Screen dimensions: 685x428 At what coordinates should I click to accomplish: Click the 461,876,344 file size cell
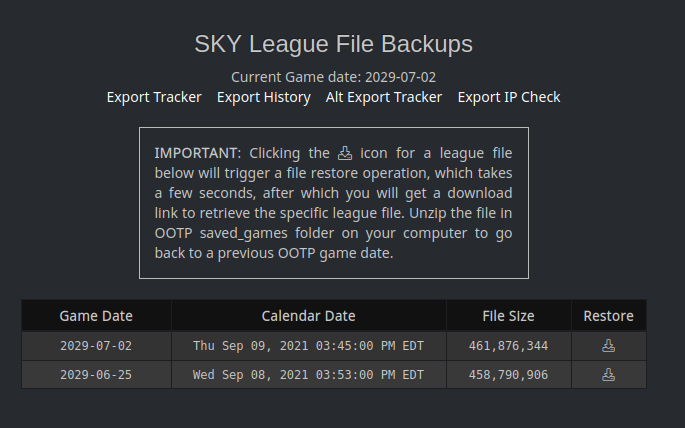[x=509, y=346]
